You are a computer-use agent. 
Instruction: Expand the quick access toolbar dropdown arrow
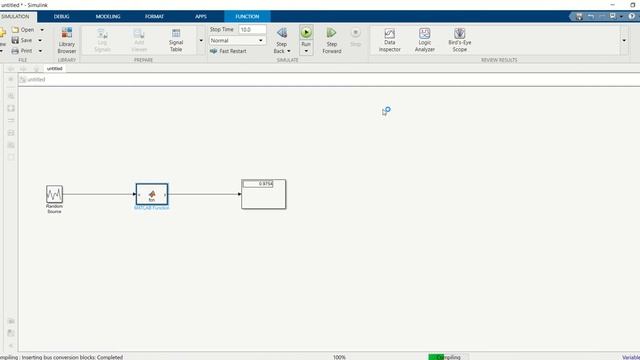(621, 16)
